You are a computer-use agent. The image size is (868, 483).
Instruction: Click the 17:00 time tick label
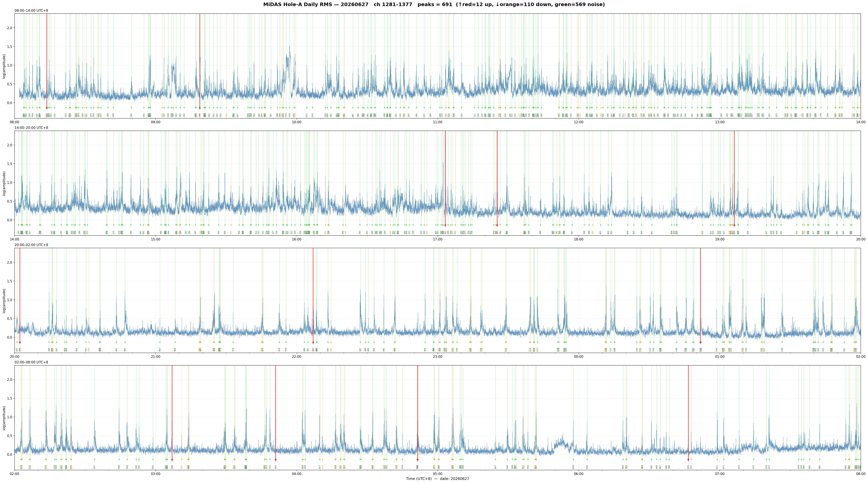[x=438, y=239]
